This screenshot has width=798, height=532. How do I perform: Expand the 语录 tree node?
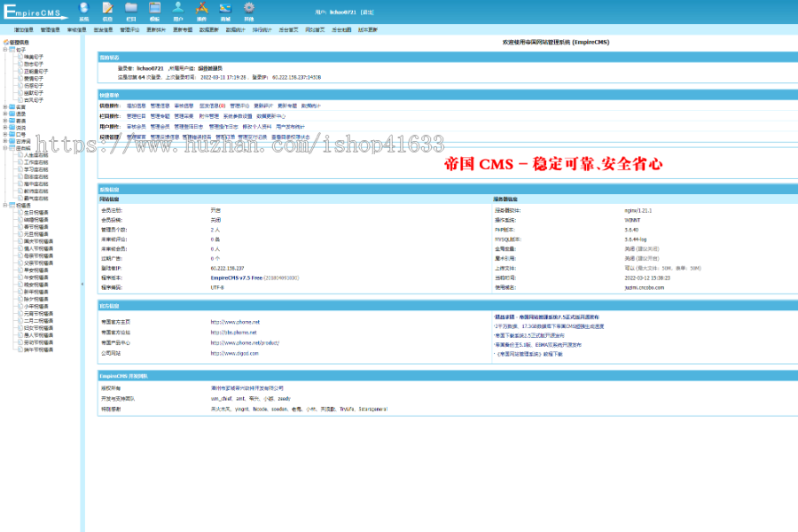(x=5, y=114)
